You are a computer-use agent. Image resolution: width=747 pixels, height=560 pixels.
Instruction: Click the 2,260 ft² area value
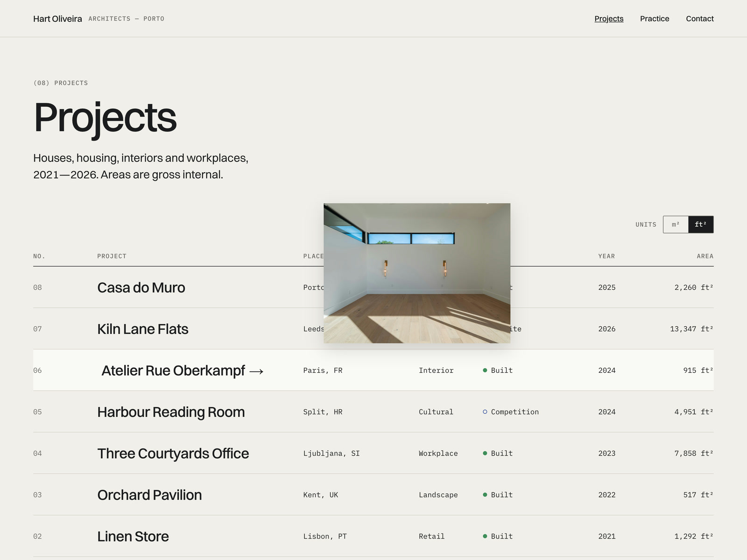(x=694, y=287)
